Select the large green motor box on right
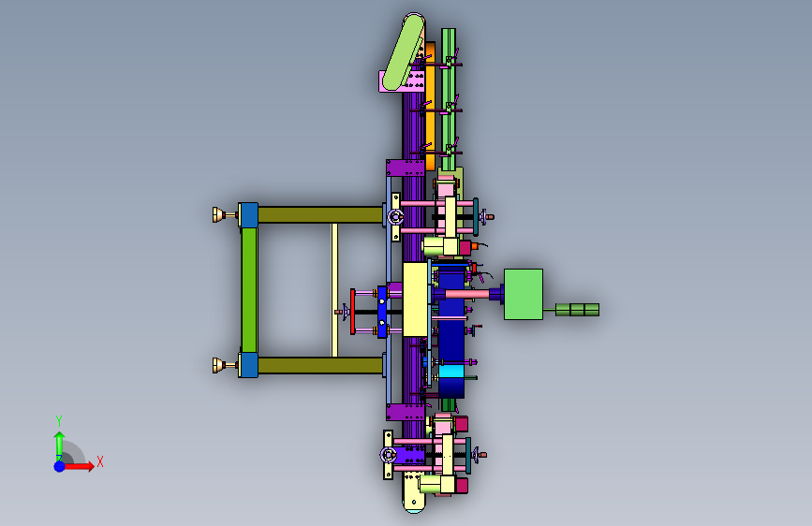This screenshot has width=812, height=526. pyautogui.click(x=523, y=294)
